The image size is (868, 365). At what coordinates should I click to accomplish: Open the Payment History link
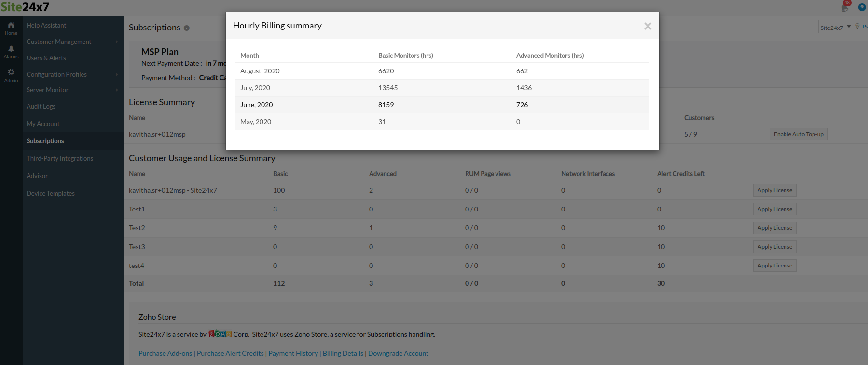(293, 353)
